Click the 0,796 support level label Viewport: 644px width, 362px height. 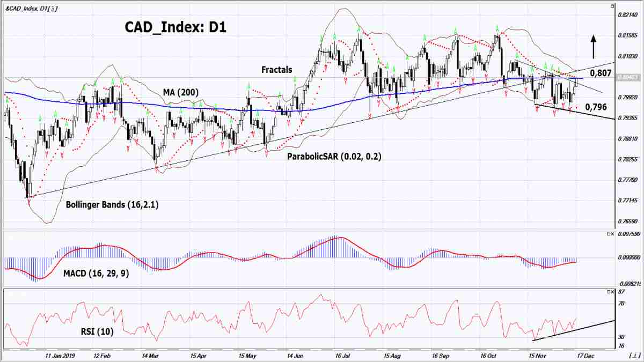click(596, 107)
